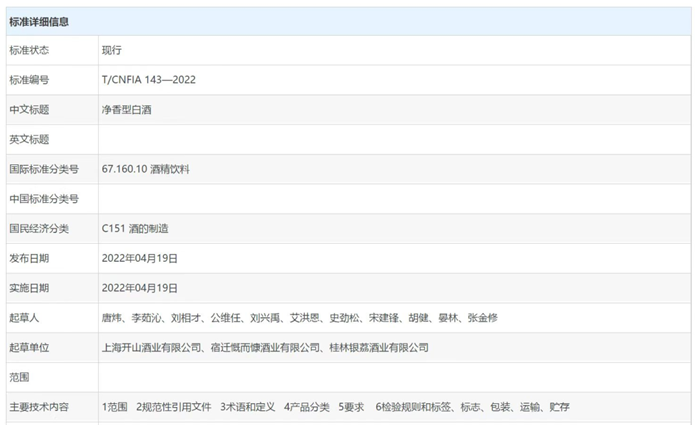Viewport: 695px width, 427px height.
Task: Click the 标准详细信息 table header
Action: [x=40, y=21]
